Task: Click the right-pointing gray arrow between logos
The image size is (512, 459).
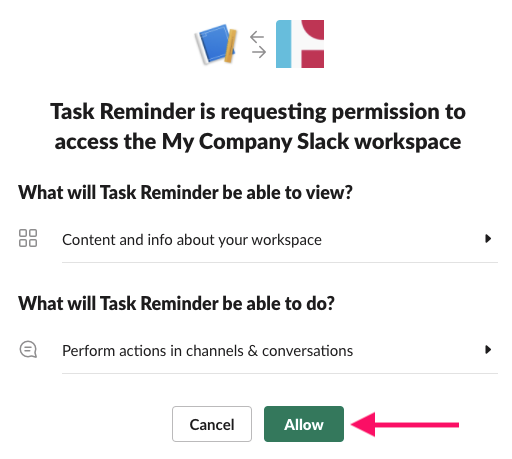Action: coord(259,52)
